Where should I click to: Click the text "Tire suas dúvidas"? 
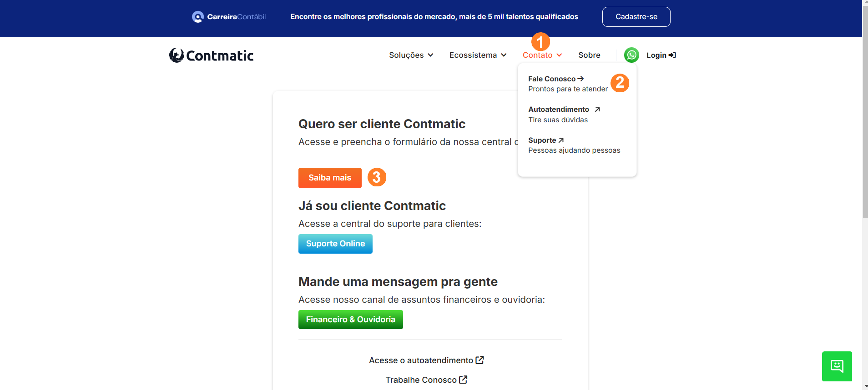558,120
